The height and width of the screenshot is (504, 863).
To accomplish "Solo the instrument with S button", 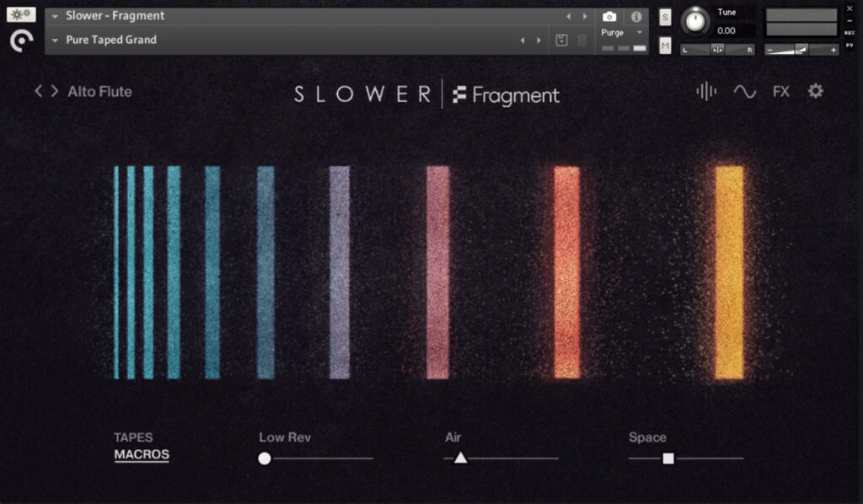I will (x=665, y=18).
